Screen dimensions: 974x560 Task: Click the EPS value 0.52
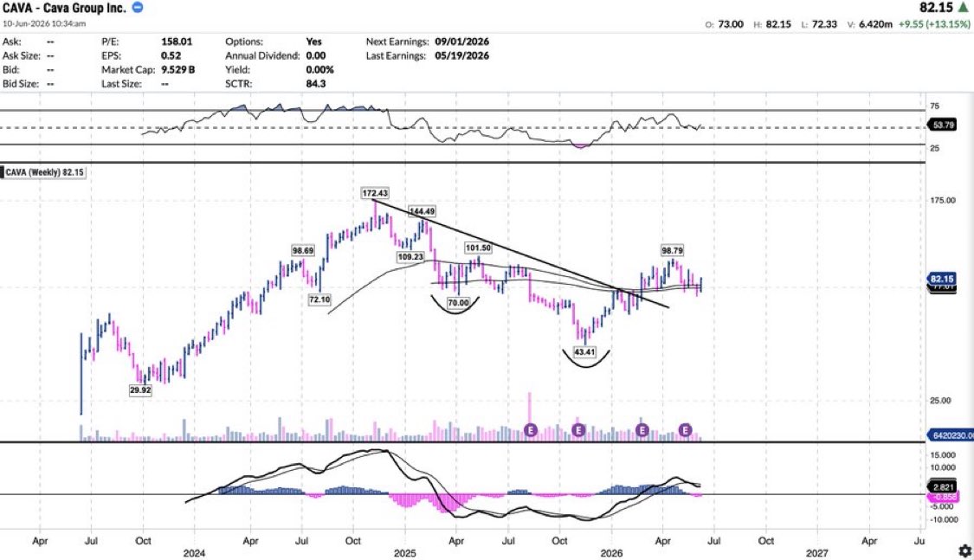pos(171,55)
